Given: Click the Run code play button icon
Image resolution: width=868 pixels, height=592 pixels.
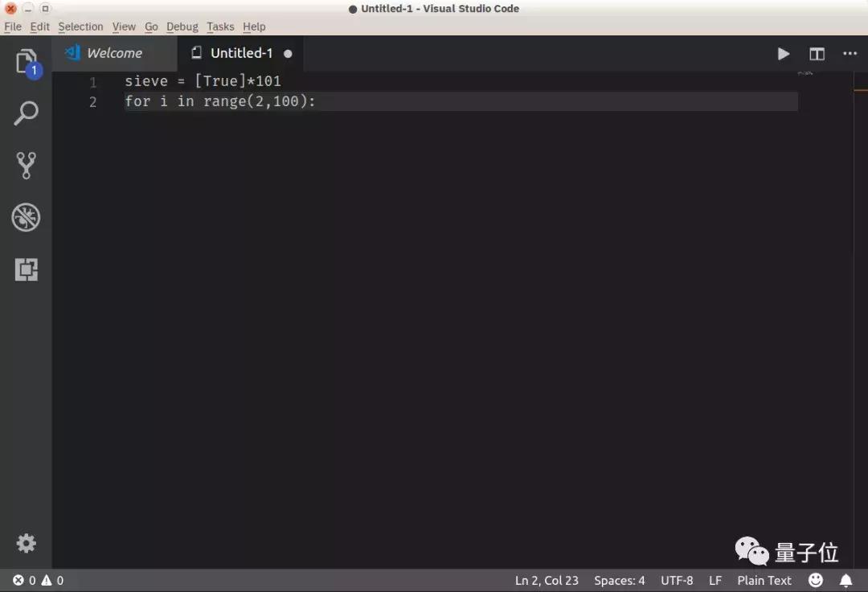Looking at the screenshot, I should 784,54.
